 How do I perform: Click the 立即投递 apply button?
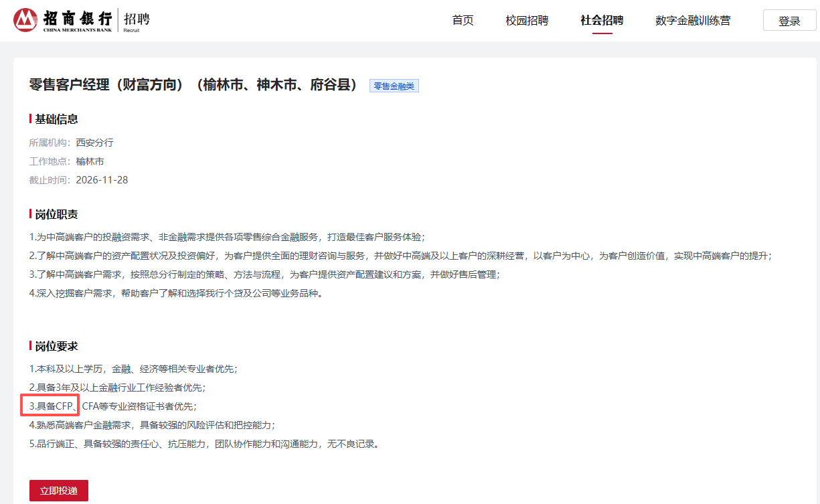pyautogui.click(x=59, y=491)
